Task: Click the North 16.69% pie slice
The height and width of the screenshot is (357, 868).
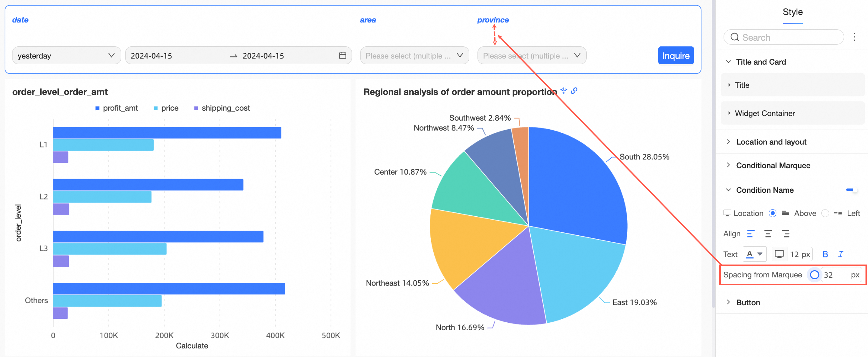Action: coord(506,286)
